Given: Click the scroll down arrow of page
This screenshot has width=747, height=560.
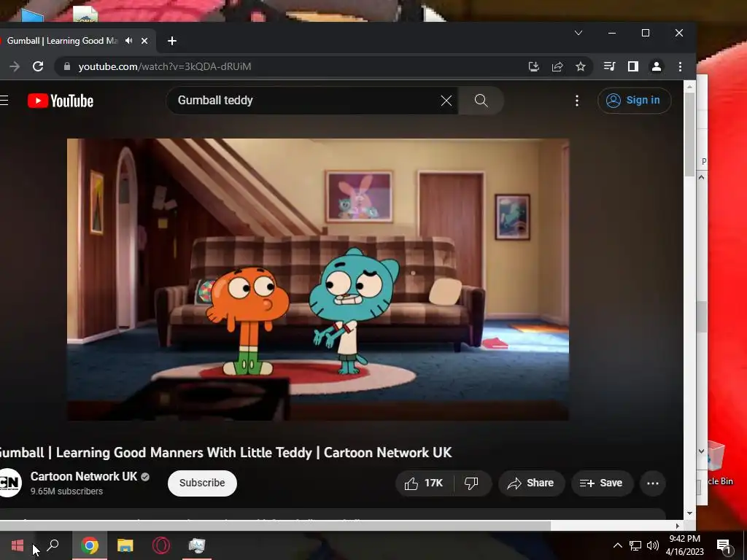Looking at the screenshot, I should tap(689, 513).
